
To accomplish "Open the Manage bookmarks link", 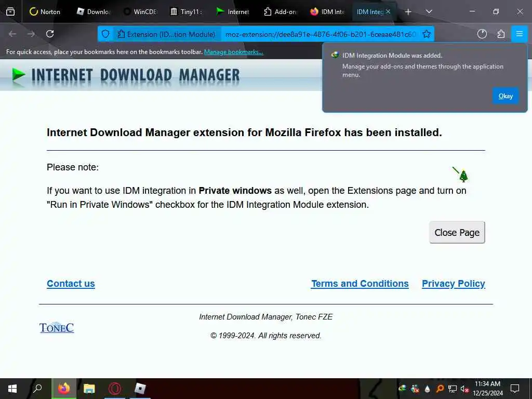I will pos(233,52).
